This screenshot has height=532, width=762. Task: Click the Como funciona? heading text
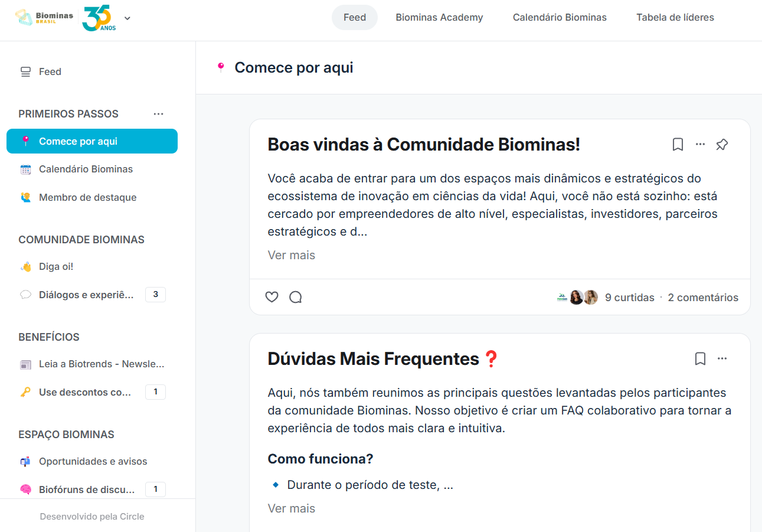click(x=321, y=459)
